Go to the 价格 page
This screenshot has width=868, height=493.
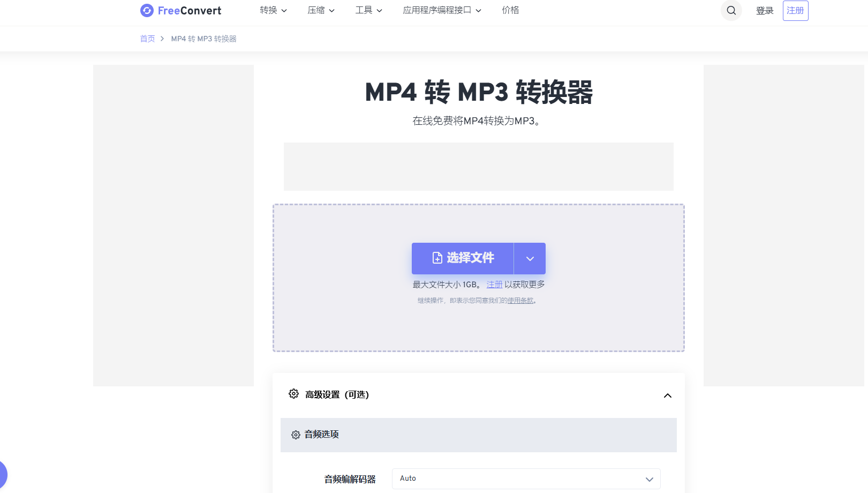(511, 10)
